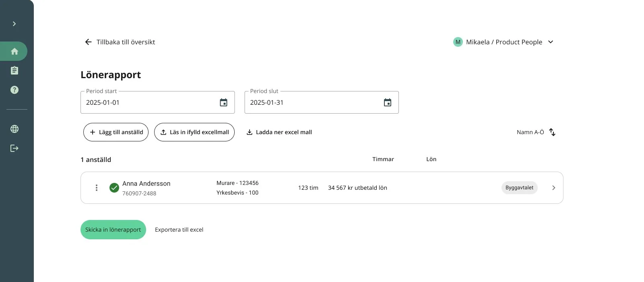644x282 pixels.
Task: Click the log out icon
Action: pyautogui.click(x=14, y=148)
